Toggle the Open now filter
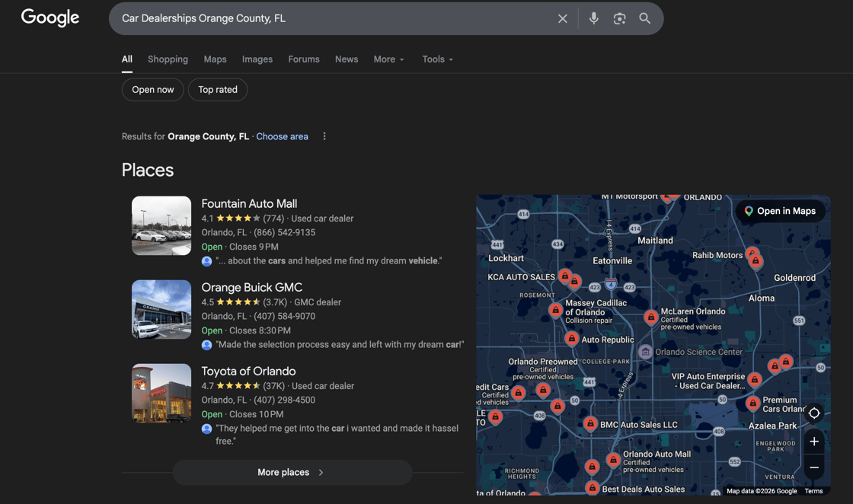 (152, 90)
